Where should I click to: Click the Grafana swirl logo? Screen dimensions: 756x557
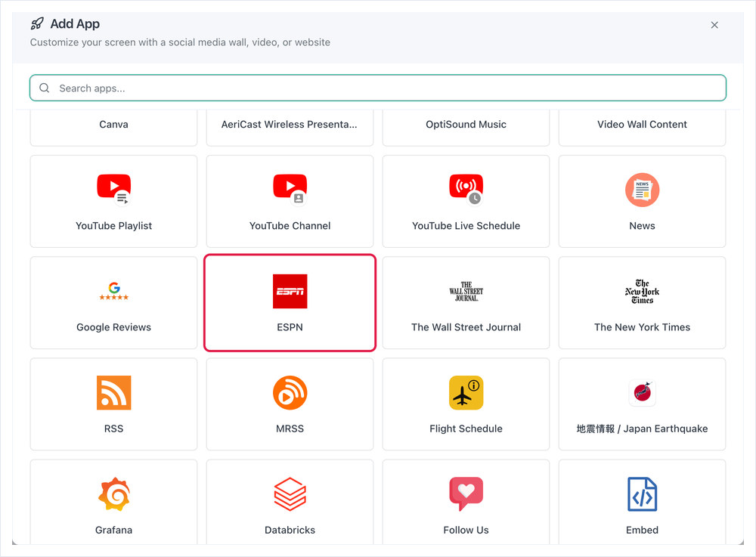pos(114,494)
